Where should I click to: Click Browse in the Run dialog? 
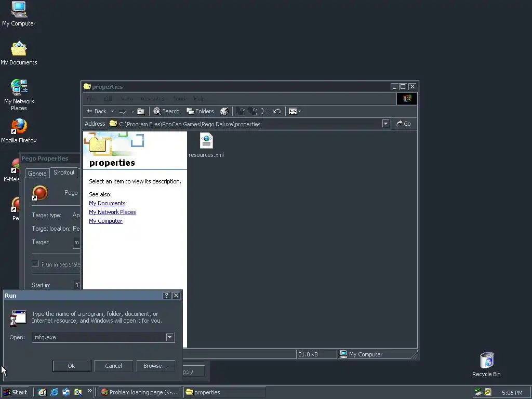tap(155, 366)
